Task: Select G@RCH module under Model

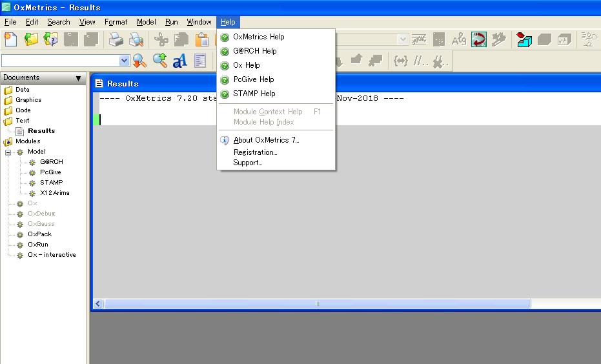Action: coord(52,162)
